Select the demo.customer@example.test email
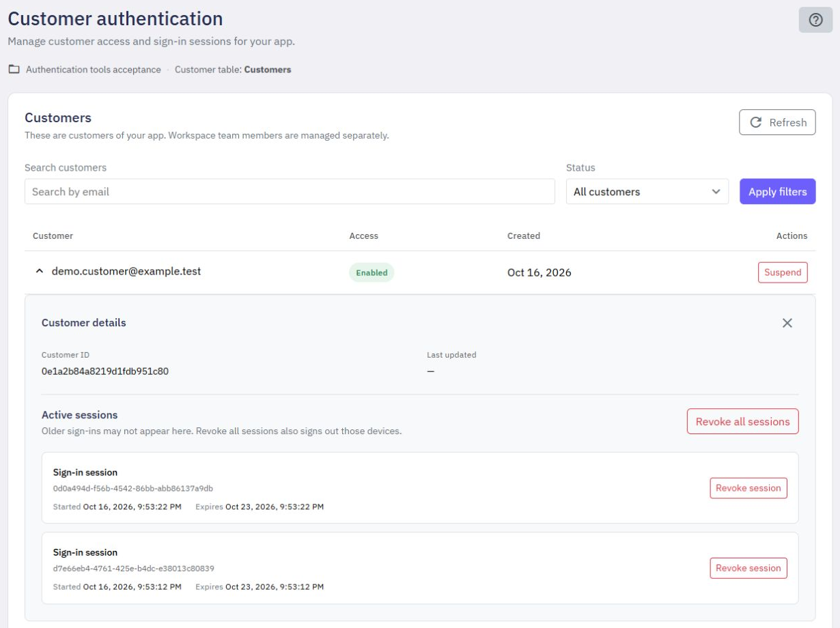Image resolution: width=840 pixels, height=628 pixels. pos(126,272)
